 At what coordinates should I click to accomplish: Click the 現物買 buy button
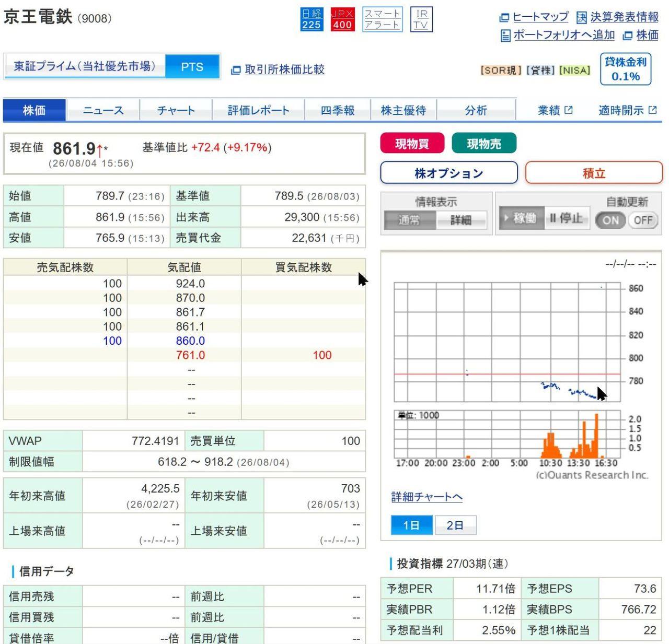coord(412,143)
